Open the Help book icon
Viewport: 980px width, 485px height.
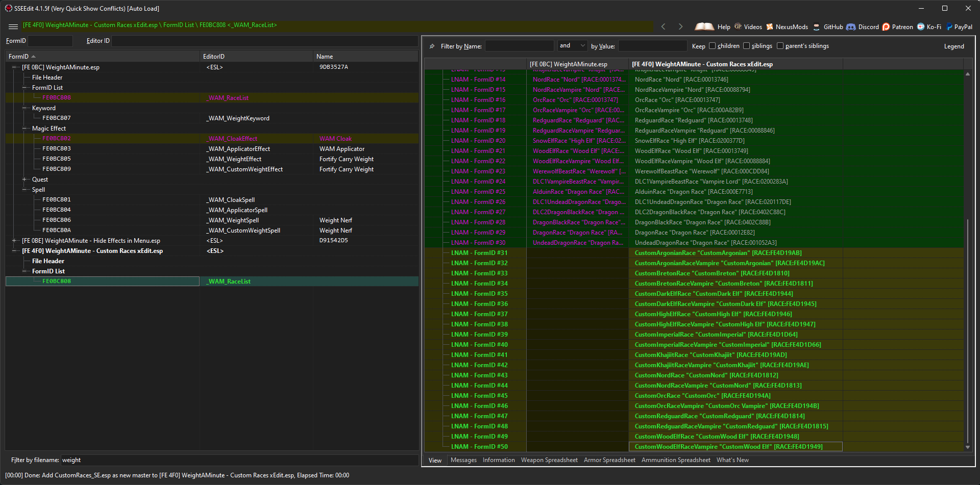coord(704,27)
